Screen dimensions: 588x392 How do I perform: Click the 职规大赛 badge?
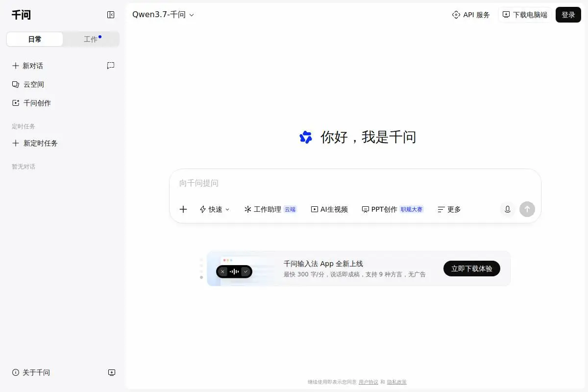click(x=412, y=209)
